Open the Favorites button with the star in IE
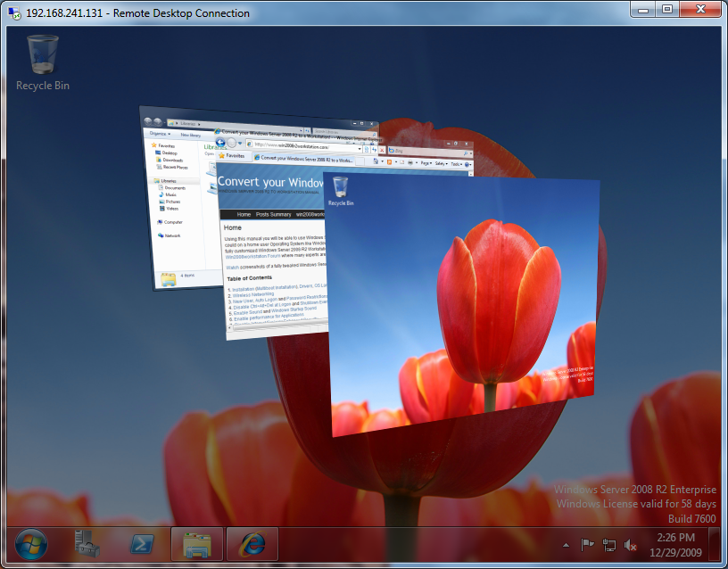This screenshot has height=569, width=728. point(232,156)
